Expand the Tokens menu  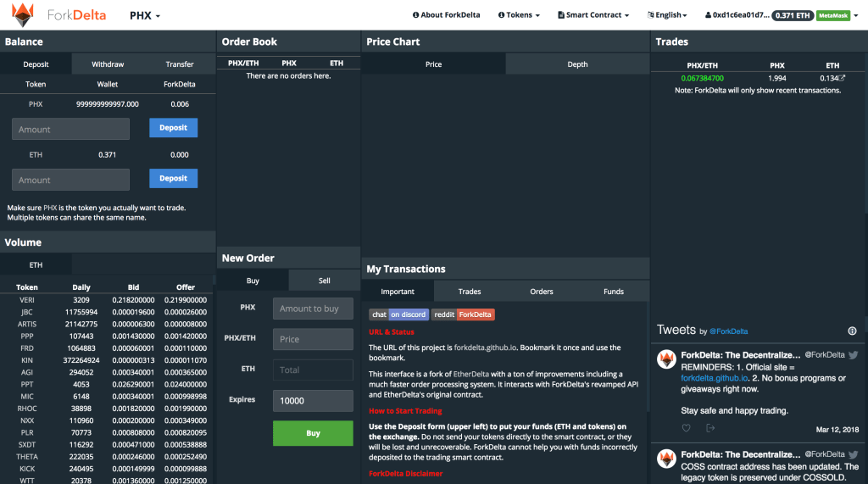[519, 15]
